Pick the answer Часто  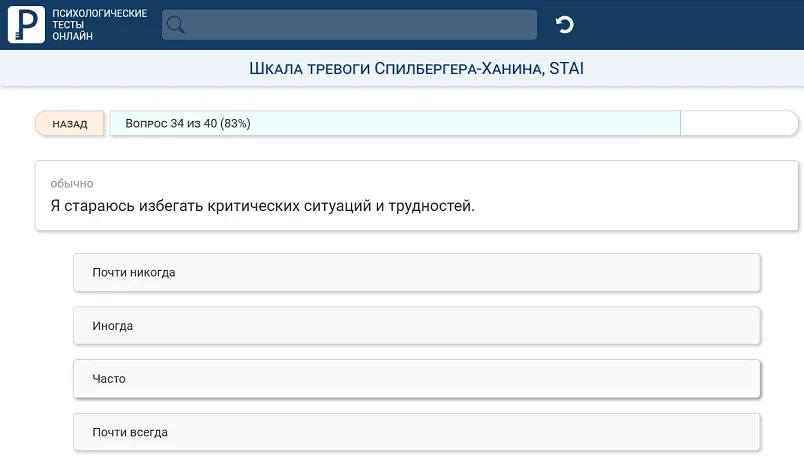point(417,379)
